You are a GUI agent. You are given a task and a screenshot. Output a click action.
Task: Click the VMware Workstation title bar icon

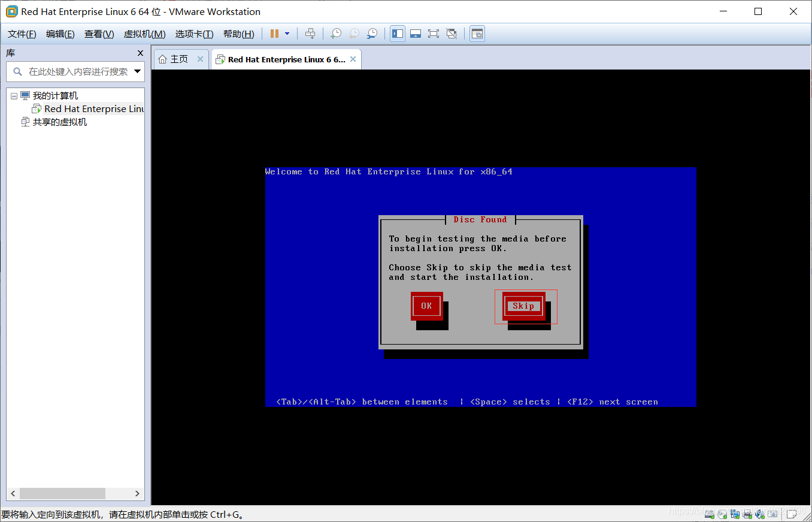tap(11, 11)
